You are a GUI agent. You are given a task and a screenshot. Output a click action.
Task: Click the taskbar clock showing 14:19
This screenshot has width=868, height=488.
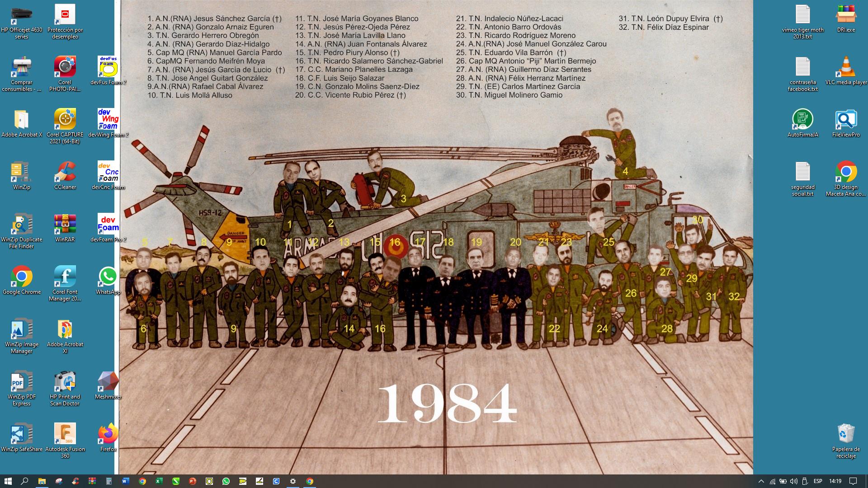pyautogui.click(x=835, y=481)
